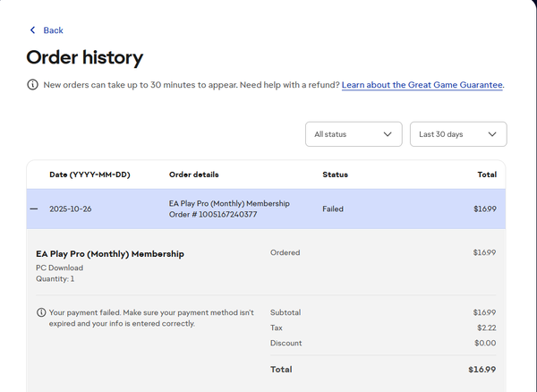Click the Order history page heading
Viewport: 537px width, 392px height.
[84, 58]
